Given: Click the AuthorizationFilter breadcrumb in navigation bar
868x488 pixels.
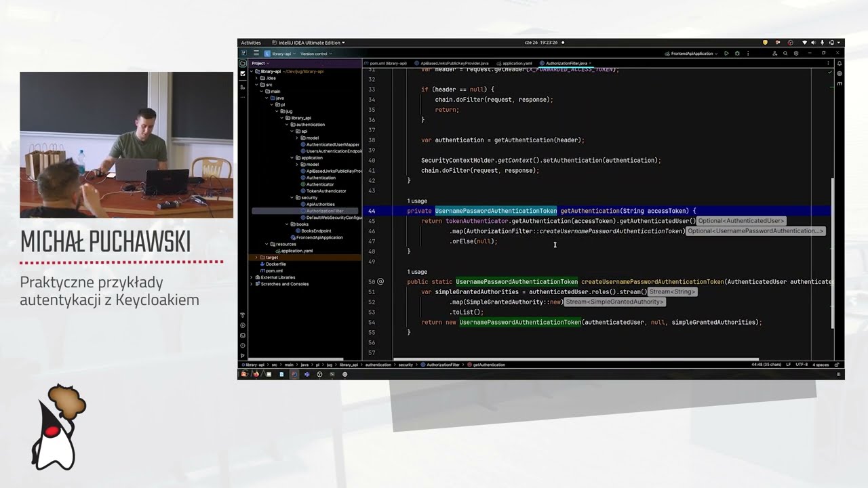Looking at the screenshot, I should [441, 365].
